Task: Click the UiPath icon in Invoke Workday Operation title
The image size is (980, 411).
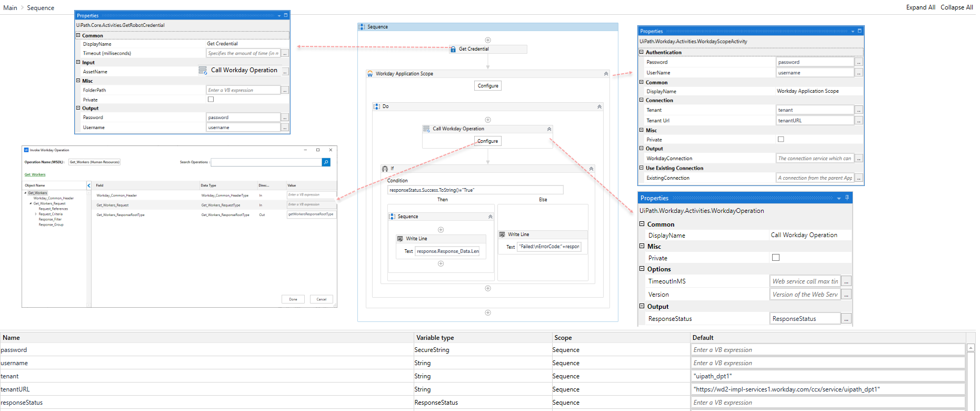Action: [x=26, y=150]
